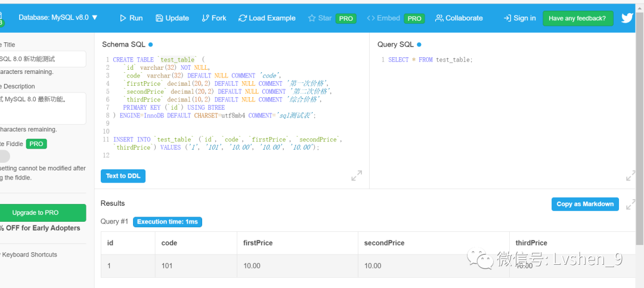644x288 pixels.
Task: Click Update to save the fiddle
Action: point(172,18)
